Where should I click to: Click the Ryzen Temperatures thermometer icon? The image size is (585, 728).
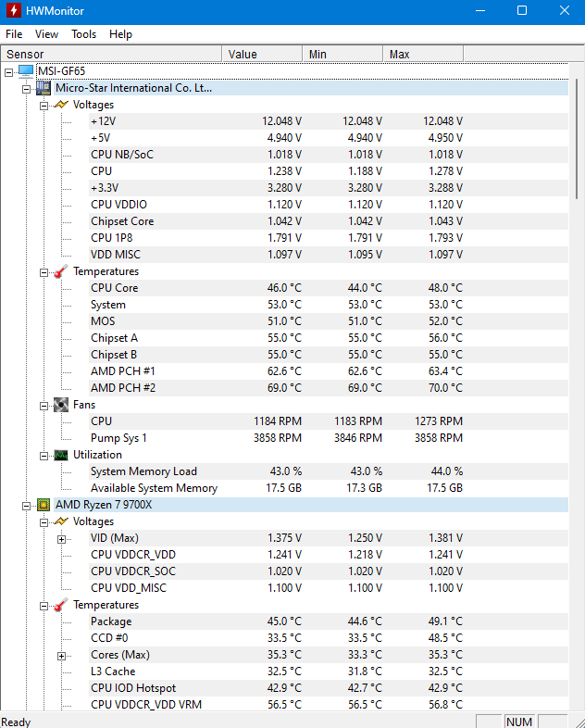click(61, 605)
